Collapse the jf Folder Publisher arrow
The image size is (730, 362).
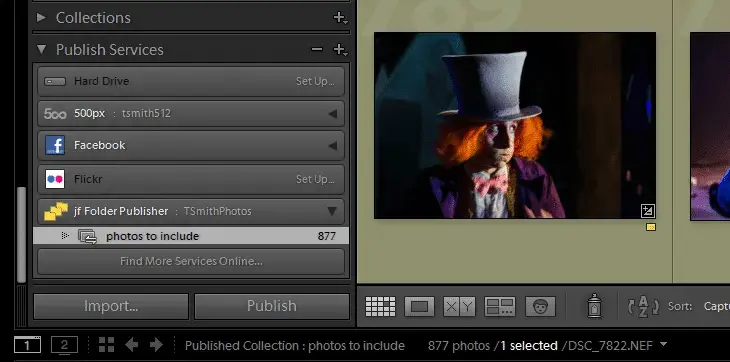point(332,211)
